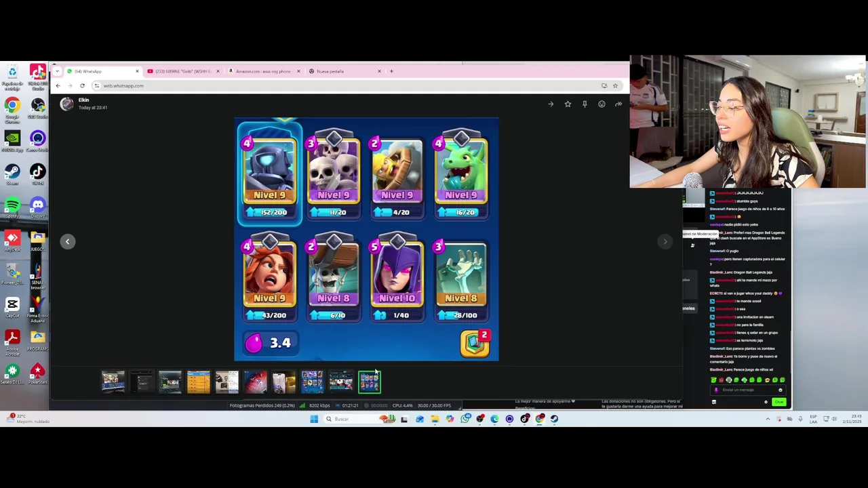Go to previous image in WhatsApp viewer
The image size is (868, 488).
click(67, 241)
